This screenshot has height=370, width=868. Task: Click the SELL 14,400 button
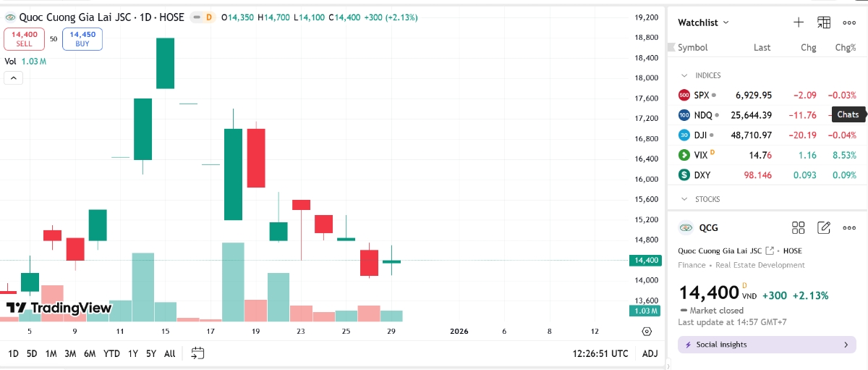25,39
